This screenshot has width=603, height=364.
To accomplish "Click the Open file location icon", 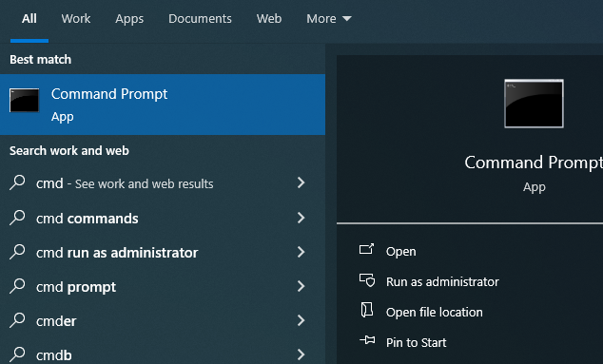I will coord(367,310).
